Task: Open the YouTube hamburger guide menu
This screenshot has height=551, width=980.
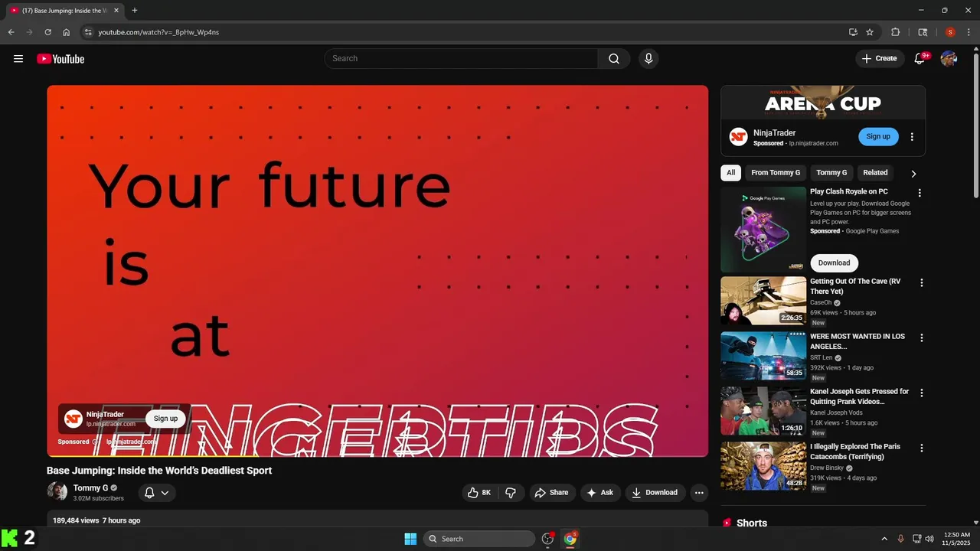Action: click(x=18, y=59)
